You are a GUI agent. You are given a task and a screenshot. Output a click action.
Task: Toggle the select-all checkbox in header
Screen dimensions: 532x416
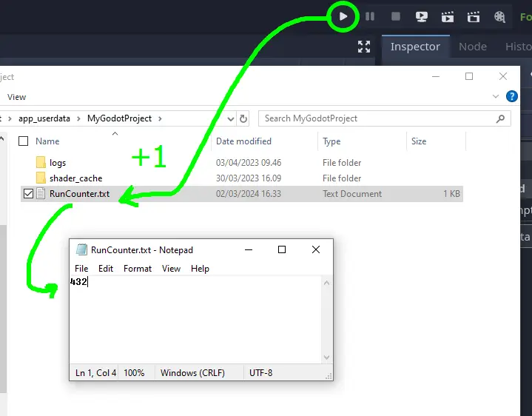pyautogui.click(x=23, y=141)
